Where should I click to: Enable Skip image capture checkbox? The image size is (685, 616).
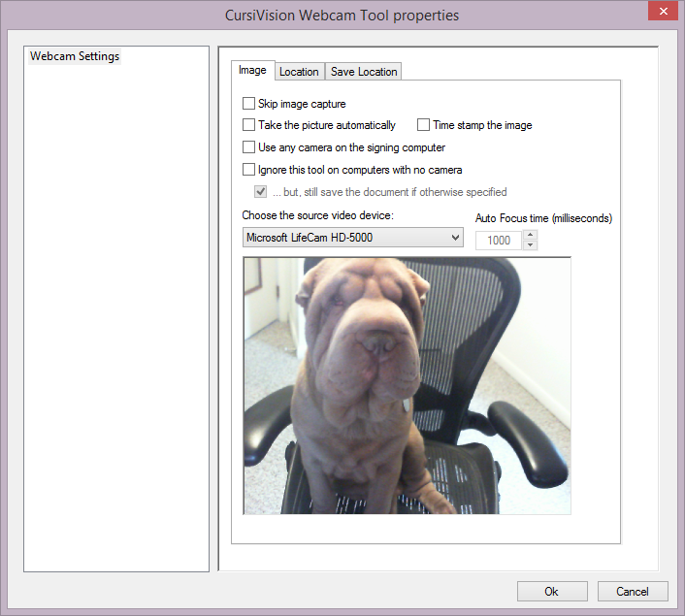[x=249, y=103]
